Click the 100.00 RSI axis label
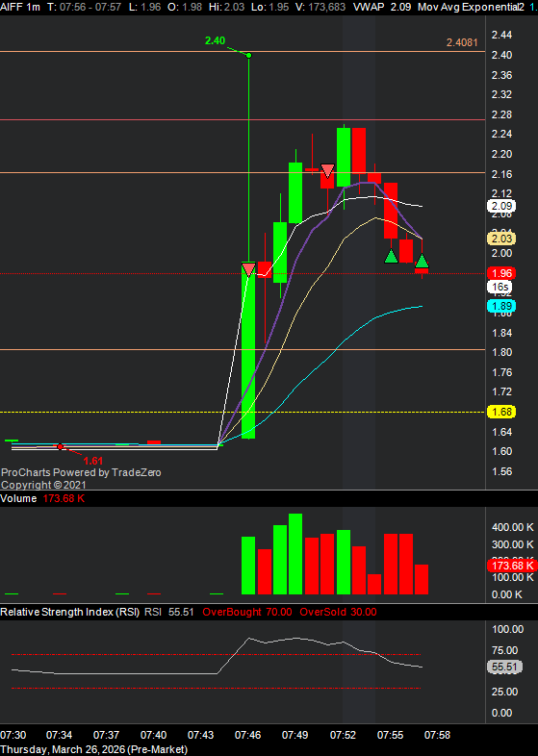This screenshot has width=538, height=756. (x=507, y=629)
